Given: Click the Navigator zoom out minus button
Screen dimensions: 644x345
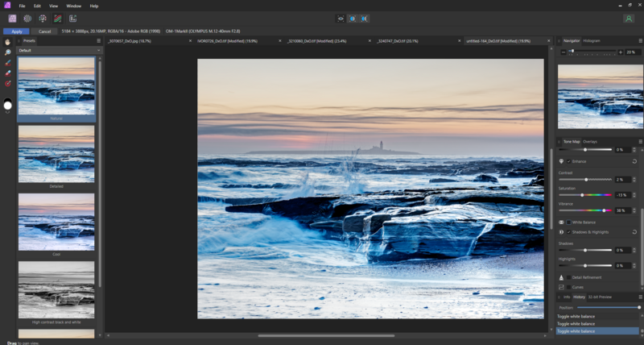Looking at the screenshot, I should pos(563,52).
